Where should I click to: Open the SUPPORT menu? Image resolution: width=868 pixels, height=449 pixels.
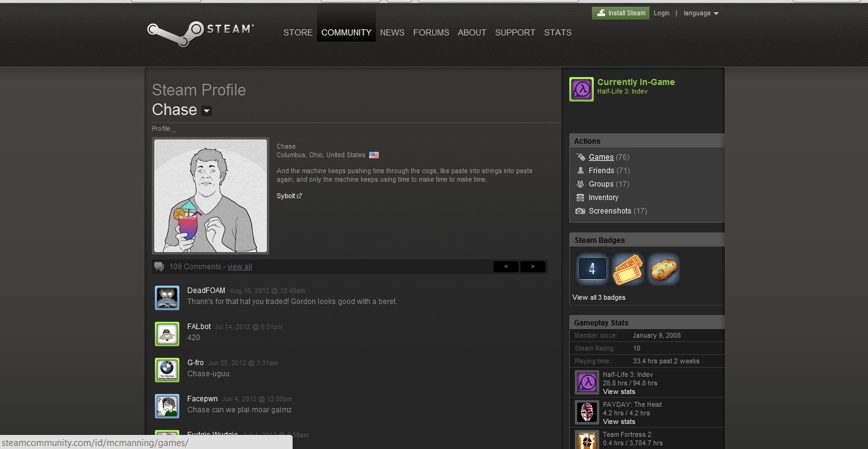(515, 32)
